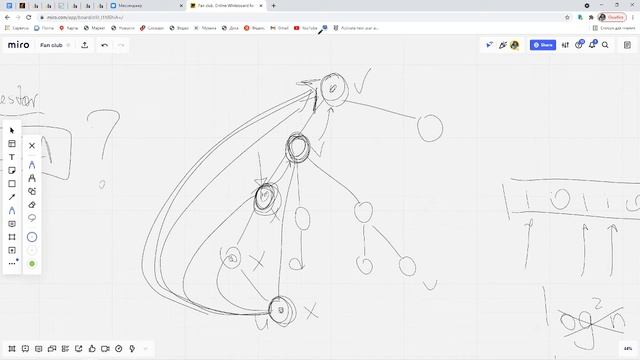
Task: Select the highlighter in the pen sub-panel
Action: point(32,178)
